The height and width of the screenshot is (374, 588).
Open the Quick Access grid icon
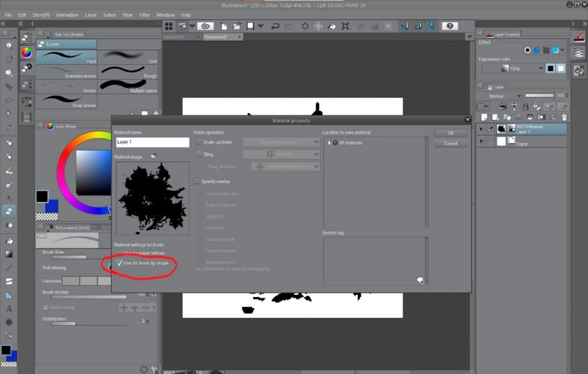point(169,26)
